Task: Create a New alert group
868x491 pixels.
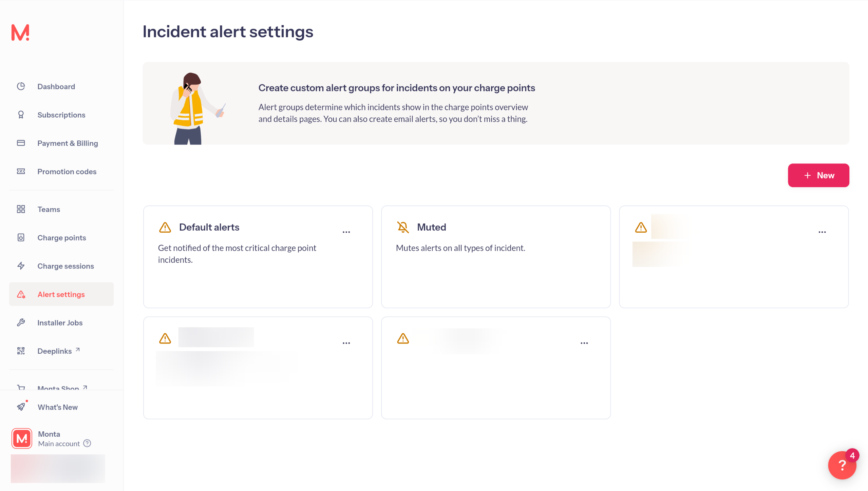Action: point(818,175)
